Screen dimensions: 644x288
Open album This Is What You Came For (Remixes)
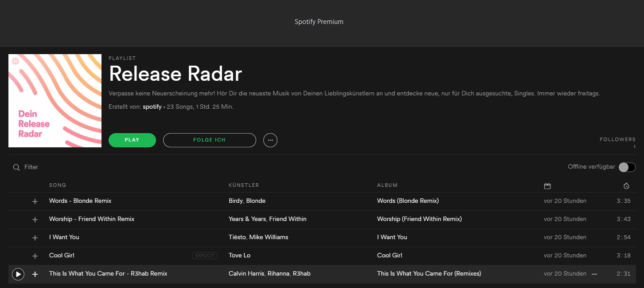[x=429, y=274]
